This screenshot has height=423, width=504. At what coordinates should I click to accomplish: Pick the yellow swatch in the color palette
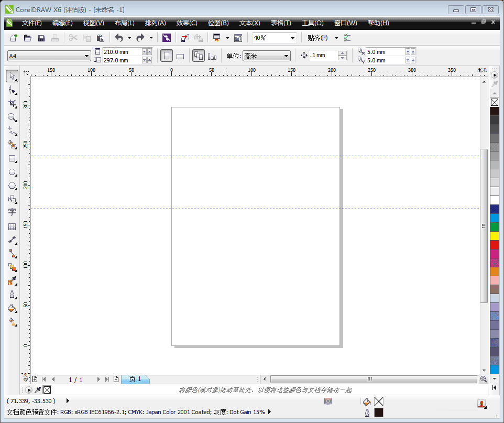click(495, 236)
